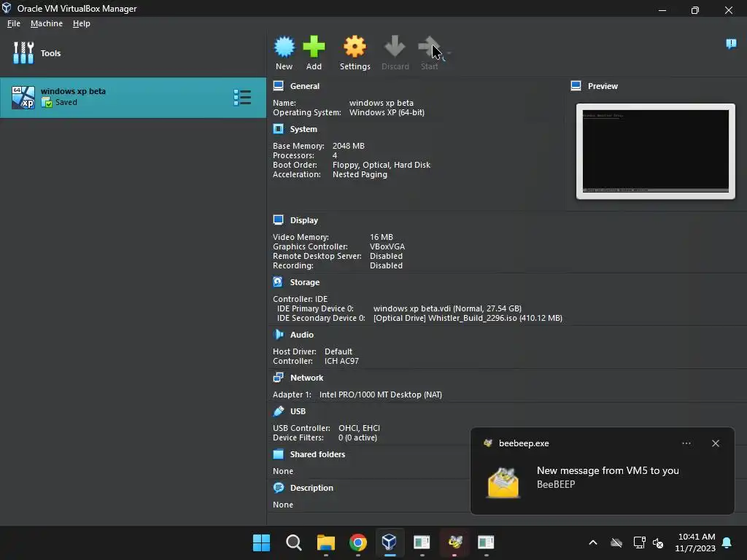The image size is (747, 560).
Task: Click the muted volume tray icon
Action: point(658,542)
